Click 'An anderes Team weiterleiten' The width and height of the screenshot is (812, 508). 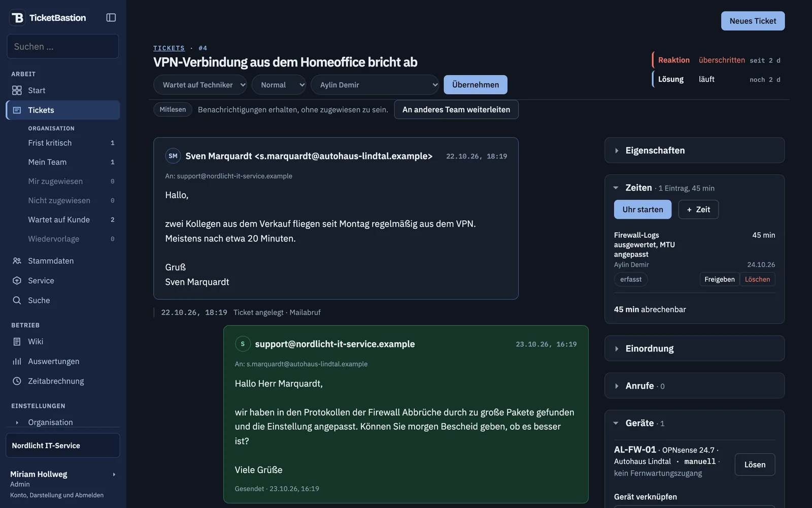coord(456,110)
